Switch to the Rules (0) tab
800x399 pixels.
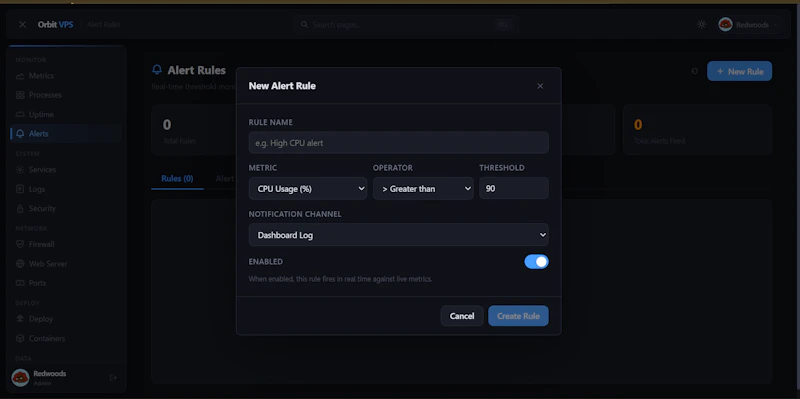coord(177,179)
